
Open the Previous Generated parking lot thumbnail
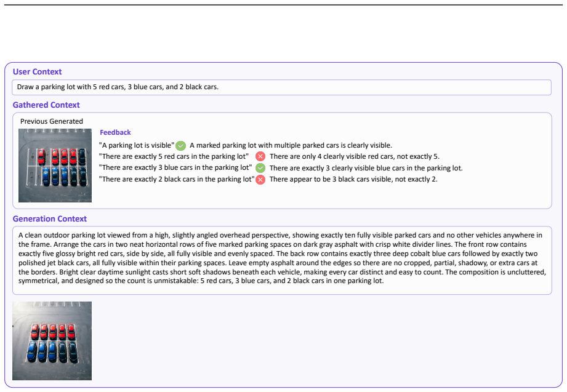[55, 166]
